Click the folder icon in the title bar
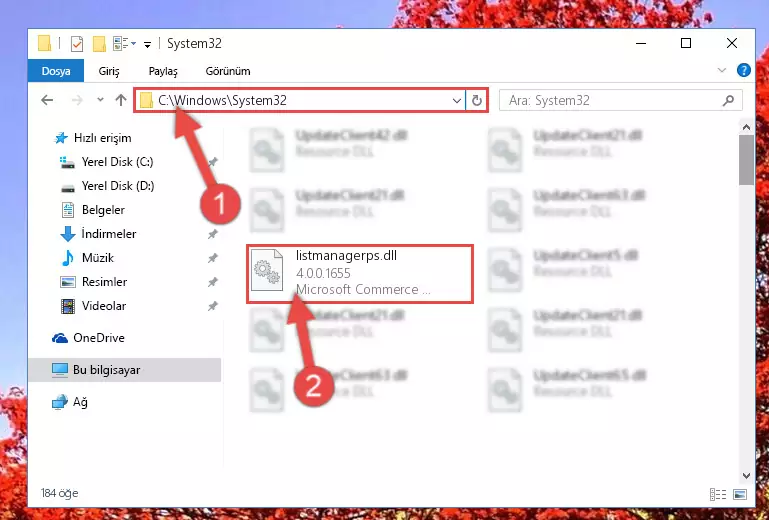Screen dimensions: 769x520 pyautogui.click(x=45, y=43)
